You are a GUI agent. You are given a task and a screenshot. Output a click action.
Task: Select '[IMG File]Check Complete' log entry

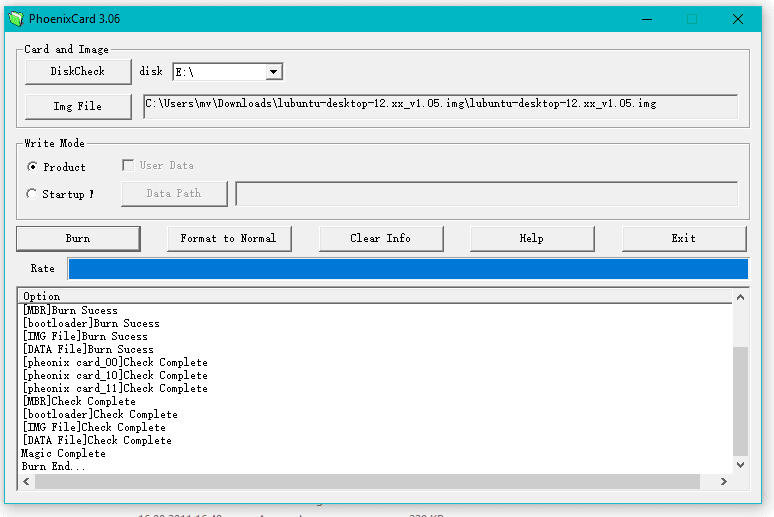tap(94, 427)
